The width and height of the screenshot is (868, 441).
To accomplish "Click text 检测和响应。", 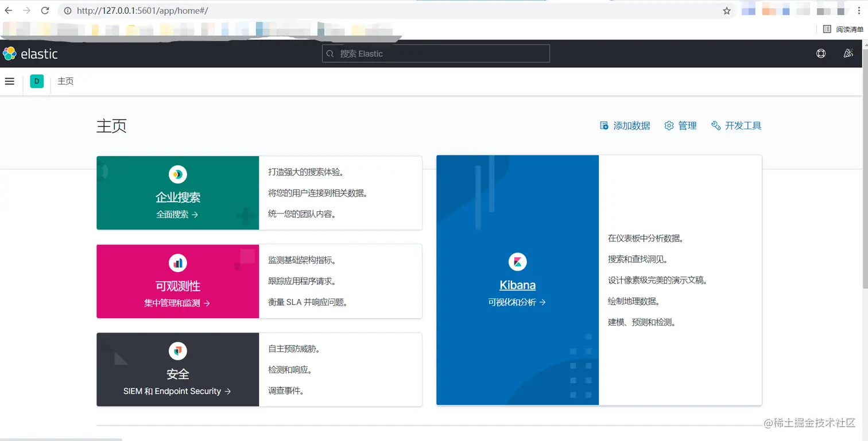I will pos(290,370).
